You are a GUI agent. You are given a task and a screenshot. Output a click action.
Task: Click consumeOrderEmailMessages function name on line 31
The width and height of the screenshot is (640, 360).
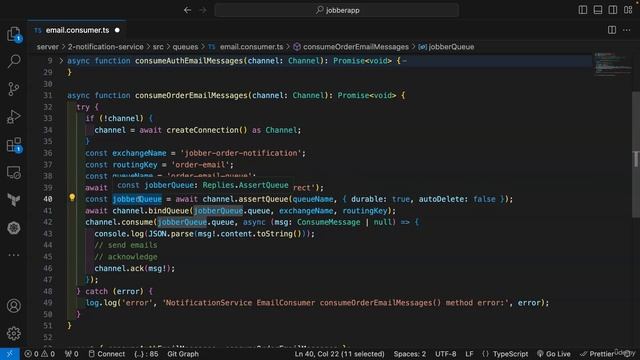tap(191, 96)
